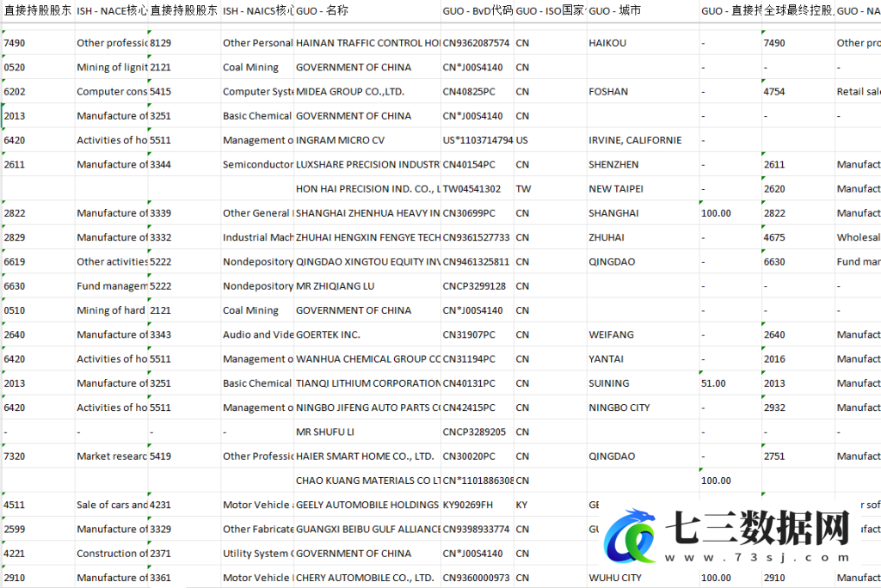Click BvD code TW04541302
The height and width of the screenshot is (588, 881).
pos(477,189)
